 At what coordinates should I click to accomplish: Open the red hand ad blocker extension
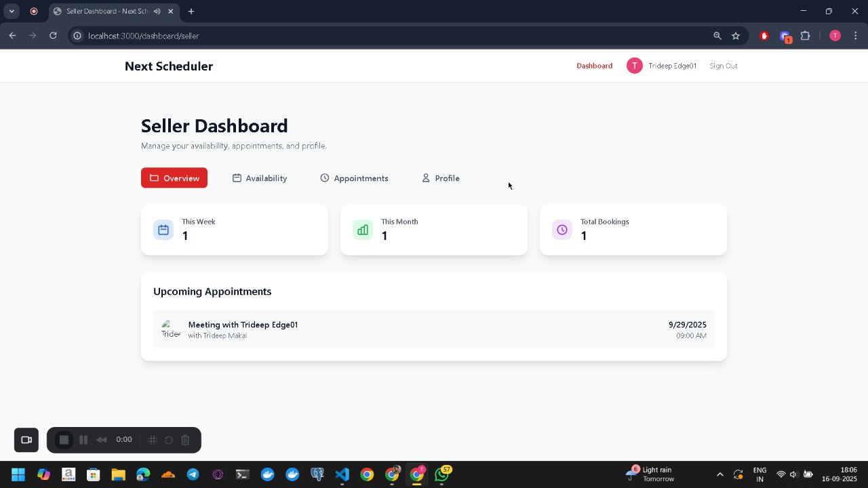coord(764,36)
